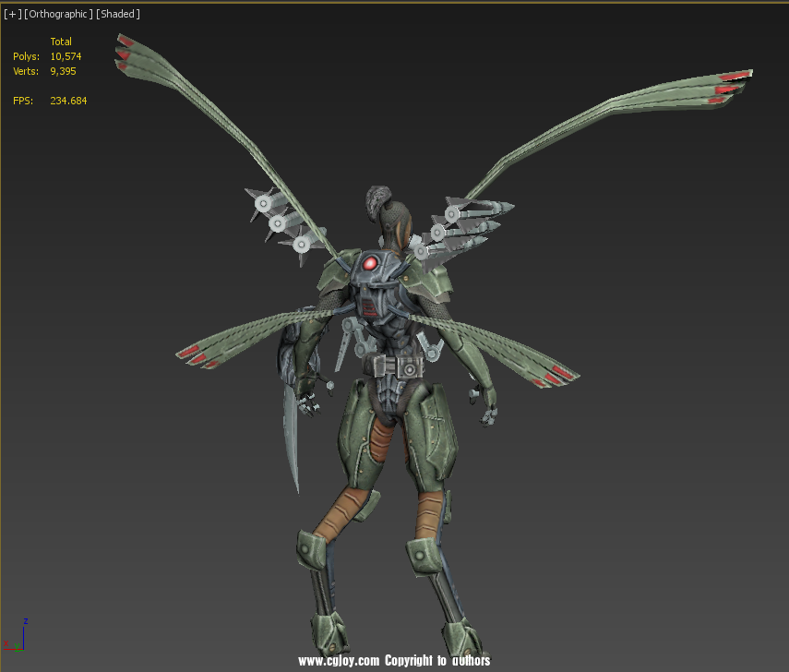Image resolution: width=789 pixels, height=672 pixels.
Task: Open the Orthographic view label menu
Action: coord(58,15)
